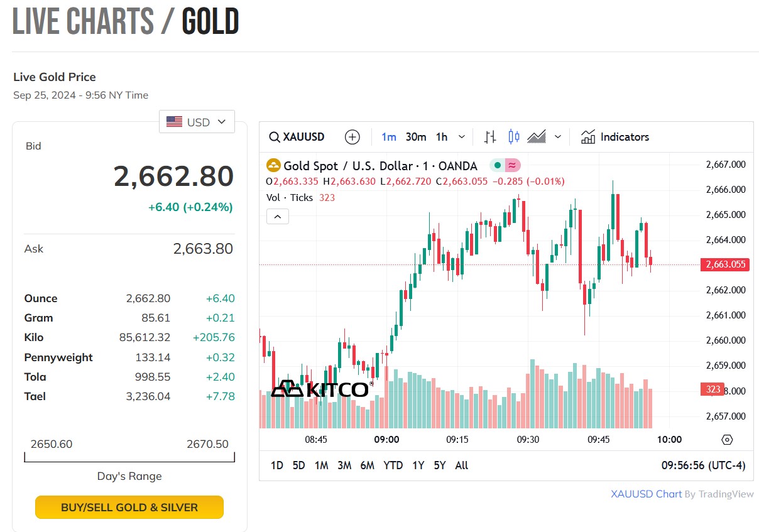Select the Area chart style
Image resolution: width=759 pixels, height=532 pixels.
coord(536,137)
